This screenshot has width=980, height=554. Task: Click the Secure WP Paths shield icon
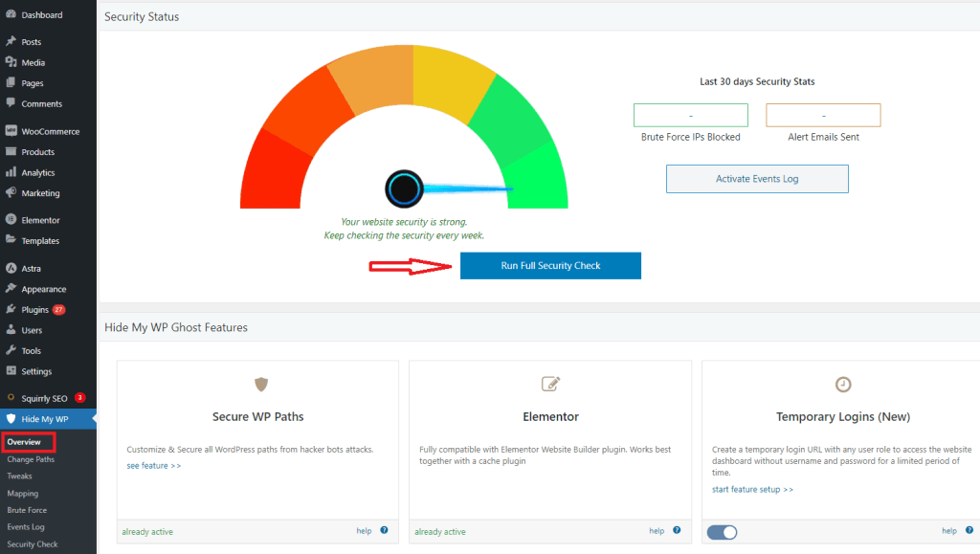(261, 384)
